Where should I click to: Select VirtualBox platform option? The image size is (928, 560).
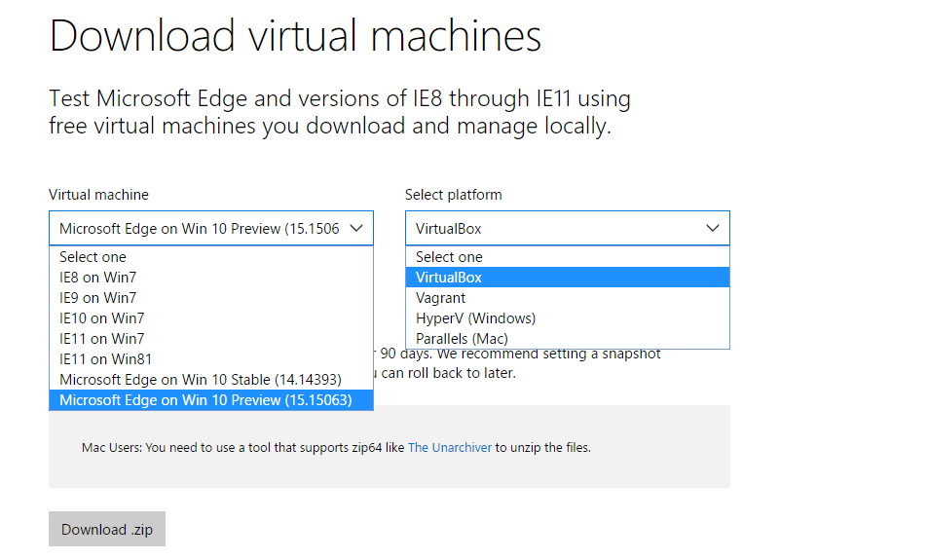(x=568, y=277)
